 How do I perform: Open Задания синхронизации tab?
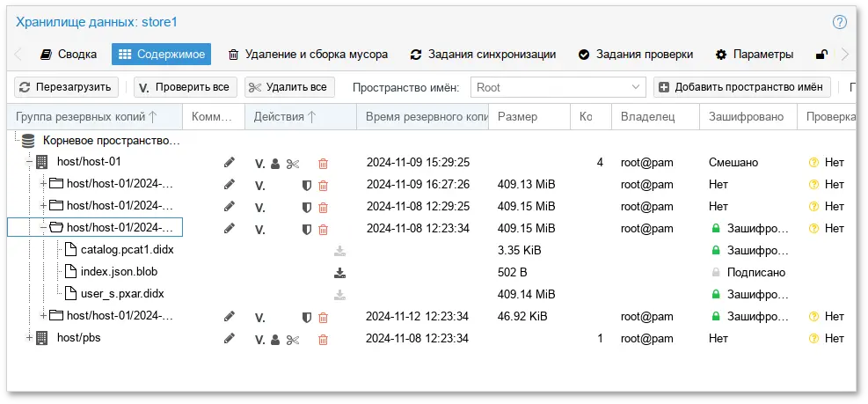[483, 55]
